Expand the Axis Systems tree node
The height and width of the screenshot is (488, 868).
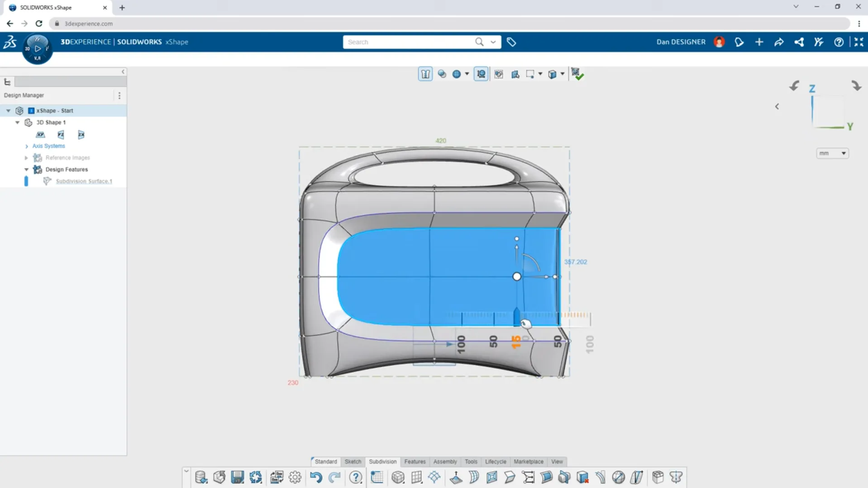pyautogui.click(x=27, y=146)
